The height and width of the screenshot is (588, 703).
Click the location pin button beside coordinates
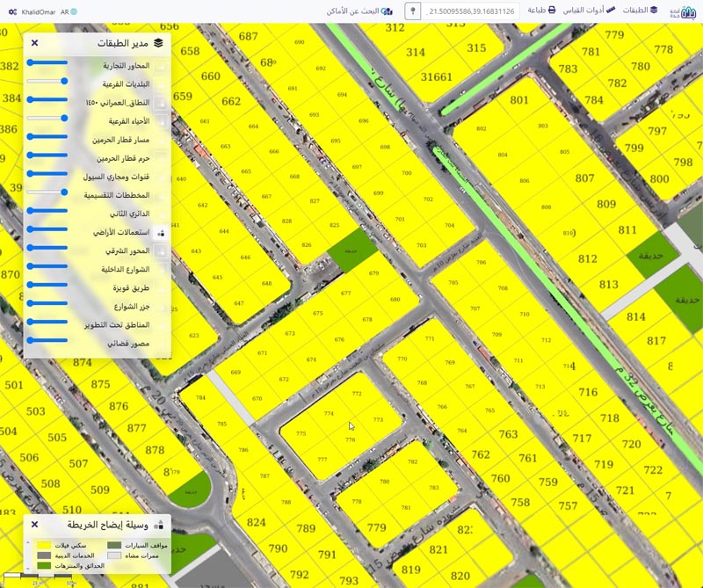[413, 11]
